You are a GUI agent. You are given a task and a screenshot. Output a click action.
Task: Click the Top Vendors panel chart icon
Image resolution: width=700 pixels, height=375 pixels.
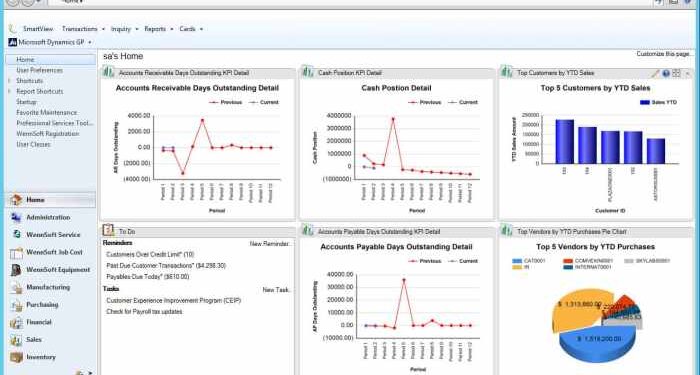pyautogui.click(x=507, y=230)
